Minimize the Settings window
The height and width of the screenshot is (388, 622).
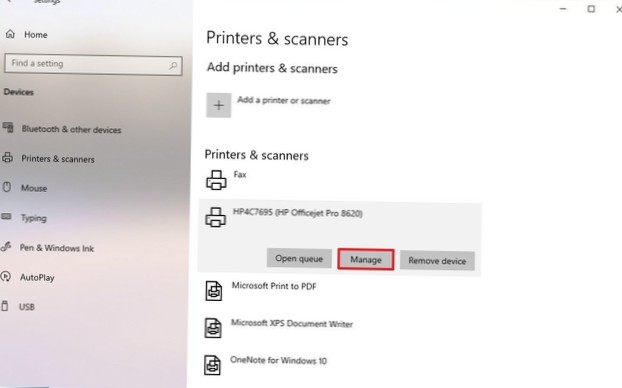pyautogui.click(x=563, y=9)
